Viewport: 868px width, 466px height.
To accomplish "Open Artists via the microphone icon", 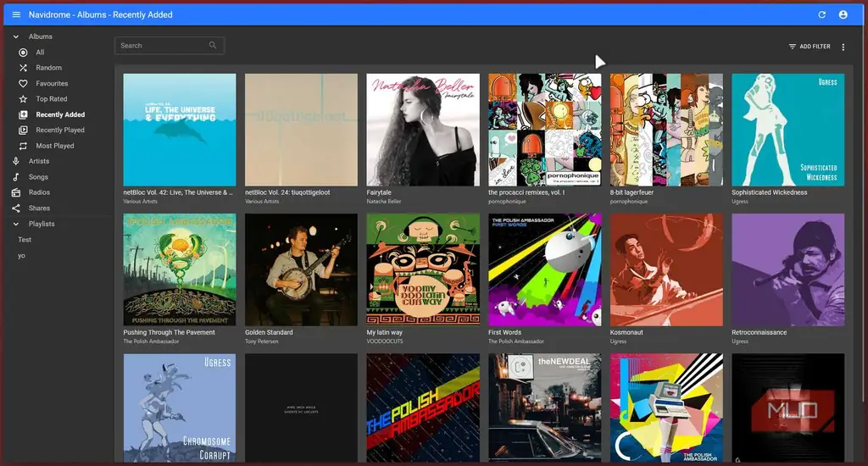I will point(16,161).
